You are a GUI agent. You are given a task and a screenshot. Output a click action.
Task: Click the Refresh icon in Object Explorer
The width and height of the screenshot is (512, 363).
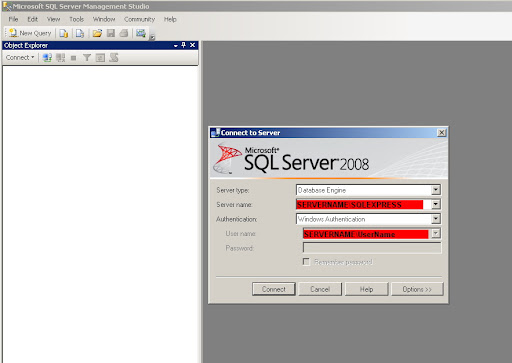point(100,58)
